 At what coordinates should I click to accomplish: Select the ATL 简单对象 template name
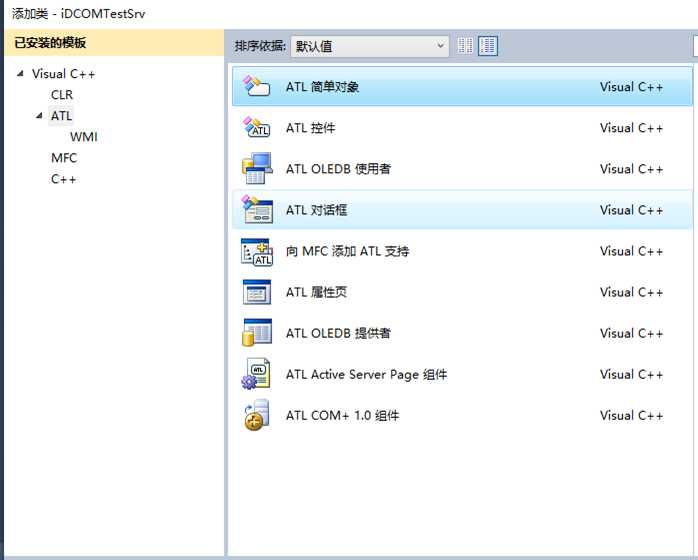[x=322, y=86]
